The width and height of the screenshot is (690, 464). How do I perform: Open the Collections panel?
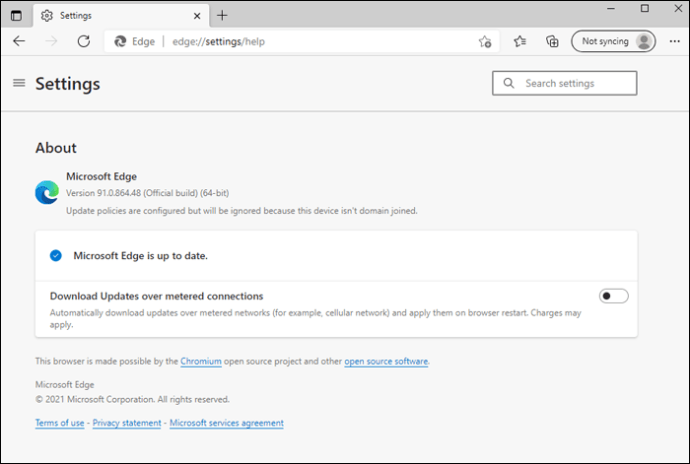click(x=552, y=41)
